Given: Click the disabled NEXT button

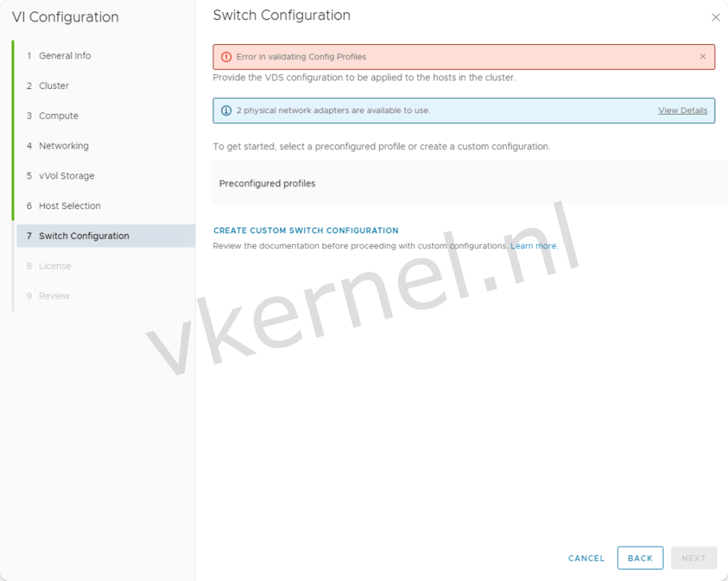Looking at the screenshot, I should (693, 558).
